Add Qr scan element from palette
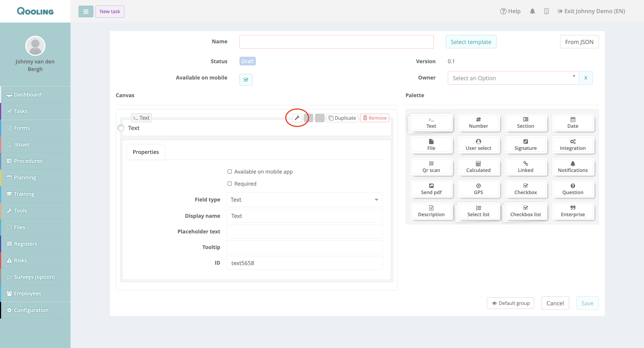 (x=431, y=167)
